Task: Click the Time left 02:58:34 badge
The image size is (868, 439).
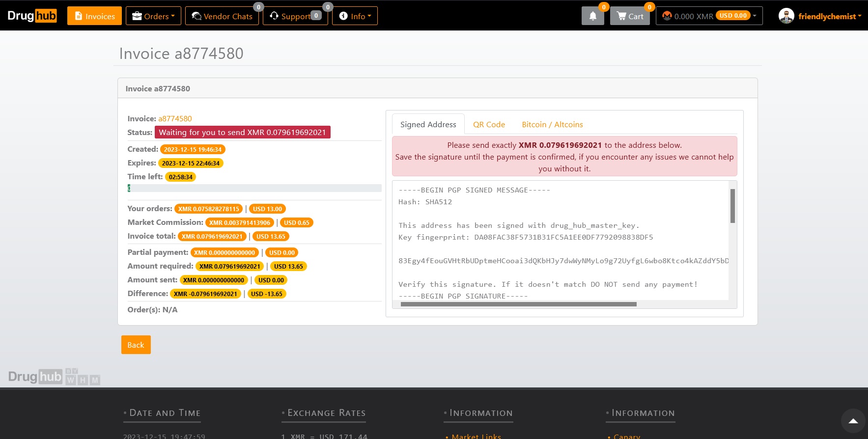Action: pyautogui.click(x=180, y=177)
